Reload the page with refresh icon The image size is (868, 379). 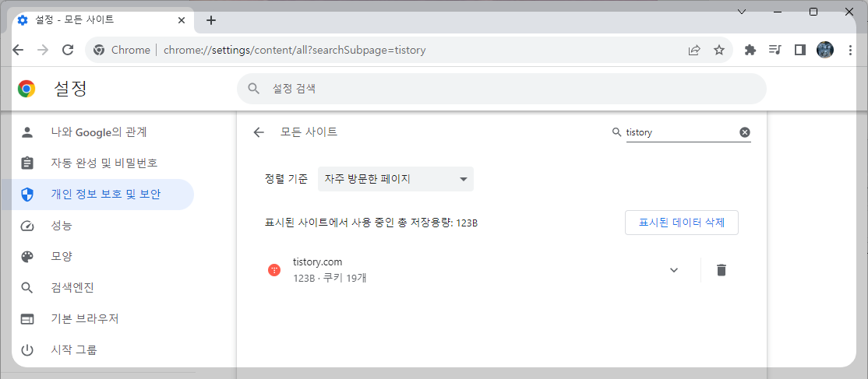click(68, 51)
